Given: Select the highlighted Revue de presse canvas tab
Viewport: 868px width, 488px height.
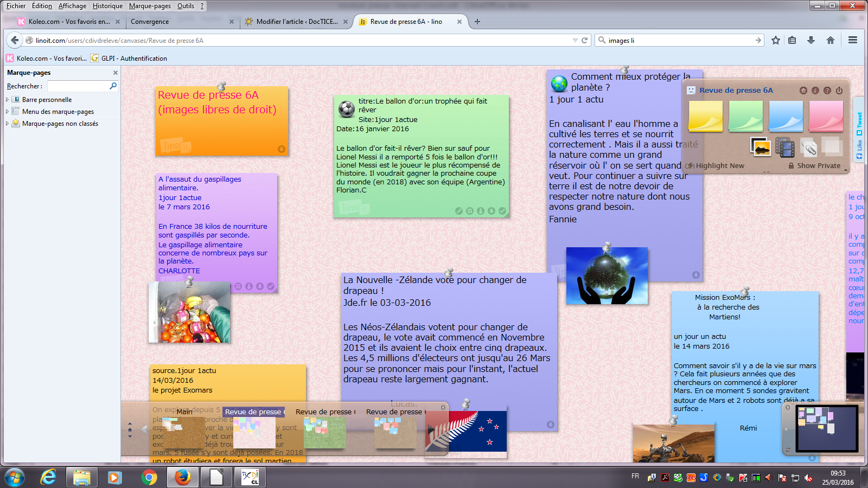Looking at the screenshot, I should [x=253, y=412].
